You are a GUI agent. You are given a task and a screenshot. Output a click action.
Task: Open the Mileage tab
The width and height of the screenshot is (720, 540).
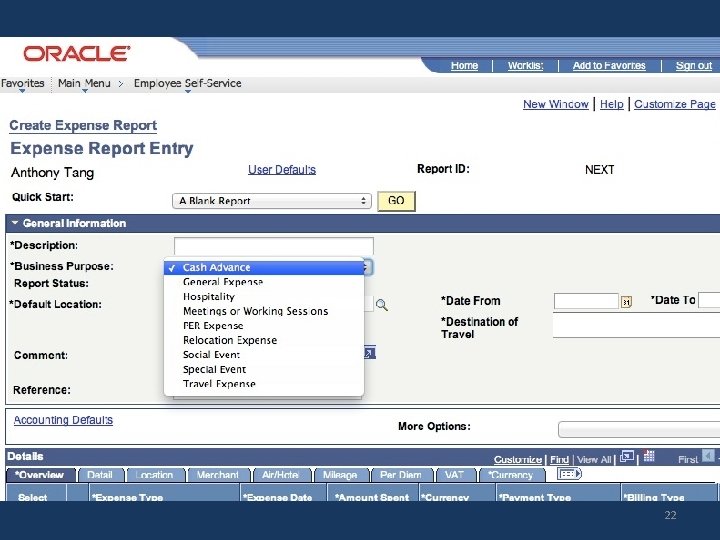click(340, 475)
